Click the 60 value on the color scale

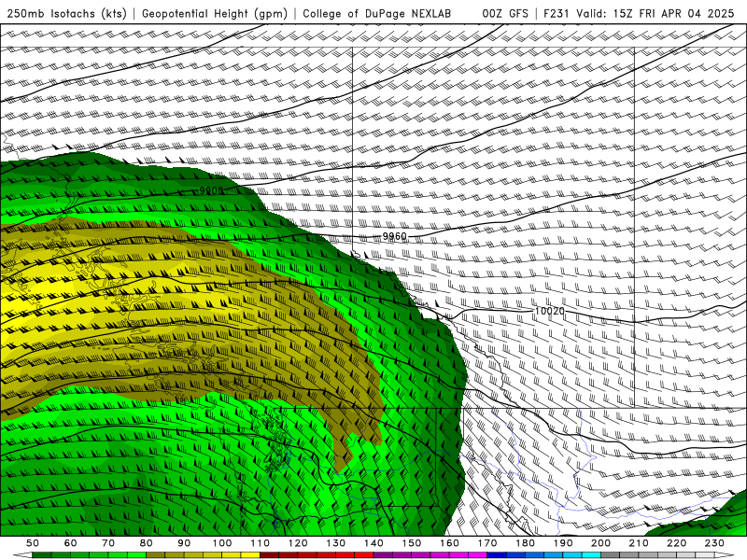[x=71, y=543]
